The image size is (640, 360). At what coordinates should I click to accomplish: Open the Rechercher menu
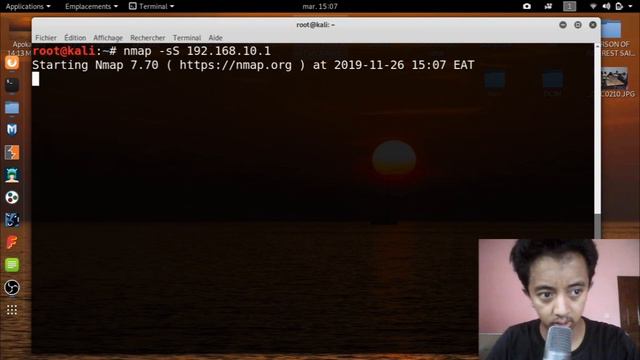(148, 38)
